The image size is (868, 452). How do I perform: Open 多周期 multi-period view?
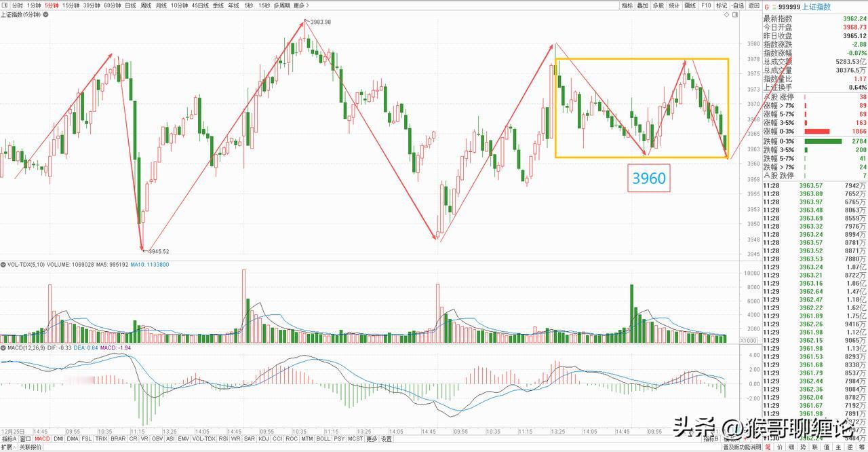coord(282,5)
